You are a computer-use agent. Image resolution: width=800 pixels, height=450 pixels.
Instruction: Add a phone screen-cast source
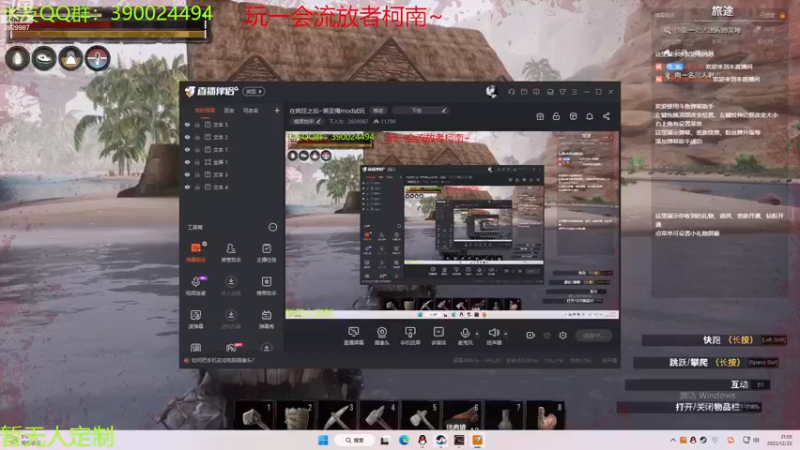[x=410, y=336]
